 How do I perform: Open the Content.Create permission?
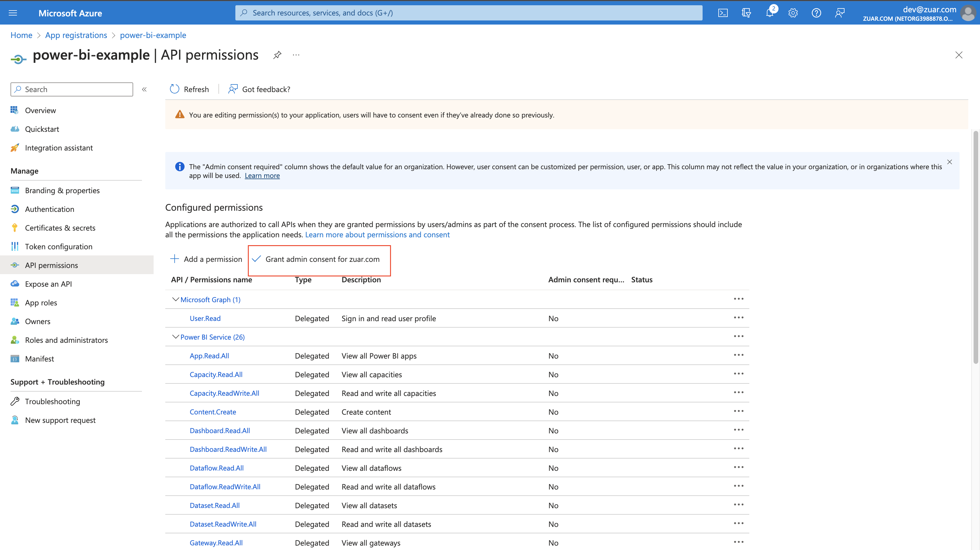(x=213, y=411)
